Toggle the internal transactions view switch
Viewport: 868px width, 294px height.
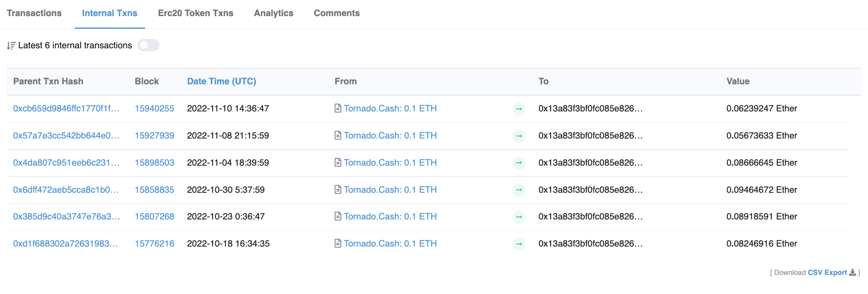tap(148, 45)
